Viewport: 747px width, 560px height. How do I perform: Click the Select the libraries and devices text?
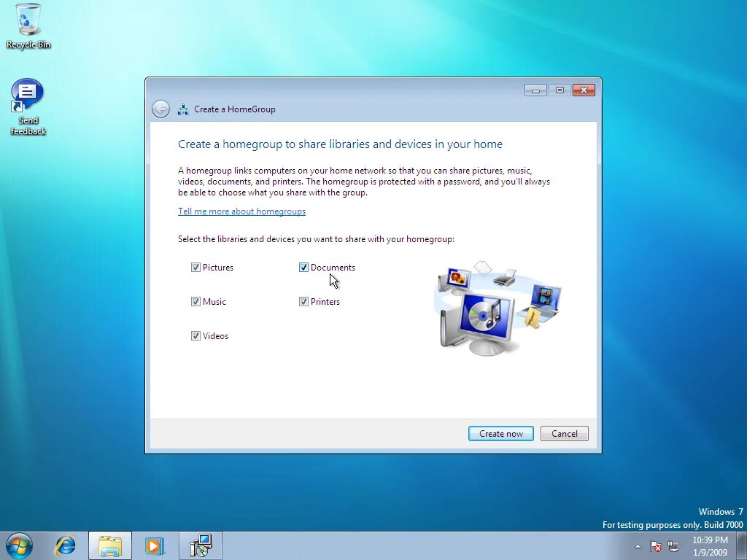pyautogui.click(x=316, y=239)
